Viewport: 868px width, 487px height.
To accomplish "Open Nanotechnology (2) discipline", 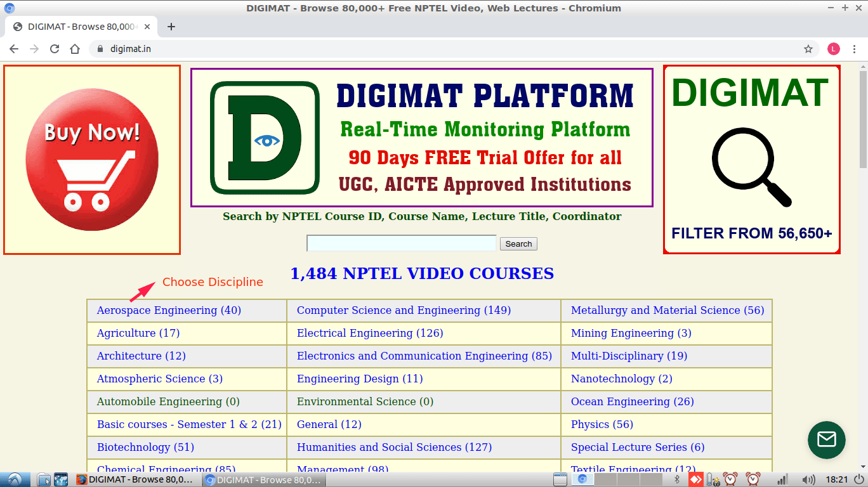I will coord(621,379).
